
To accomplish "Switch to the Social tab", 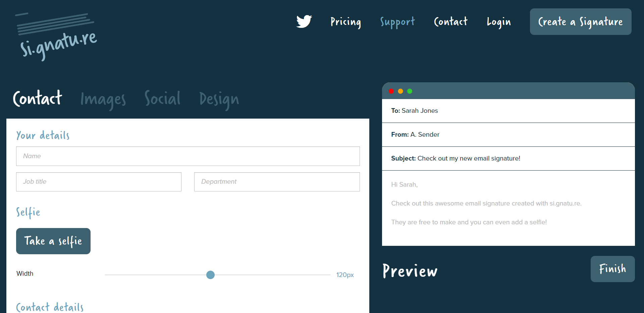I will [x=162, y=98].
